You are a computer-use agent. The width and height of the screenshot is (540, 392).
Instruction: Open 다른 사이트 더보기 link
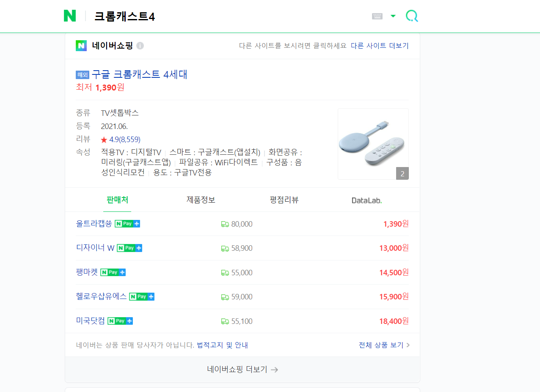pos(380,46)
